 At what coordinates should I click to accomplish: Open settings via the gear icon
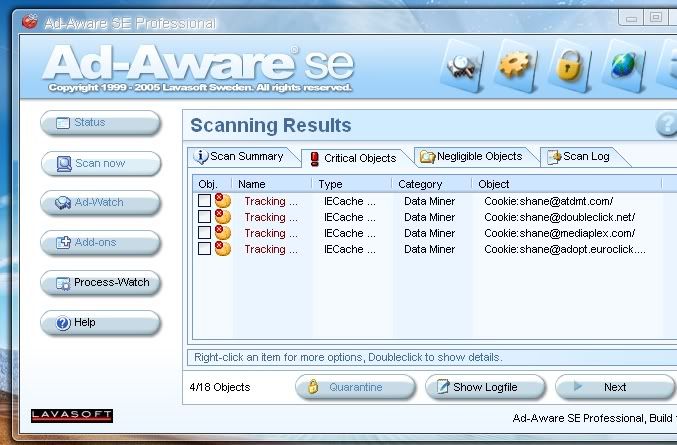click(516, 67)
